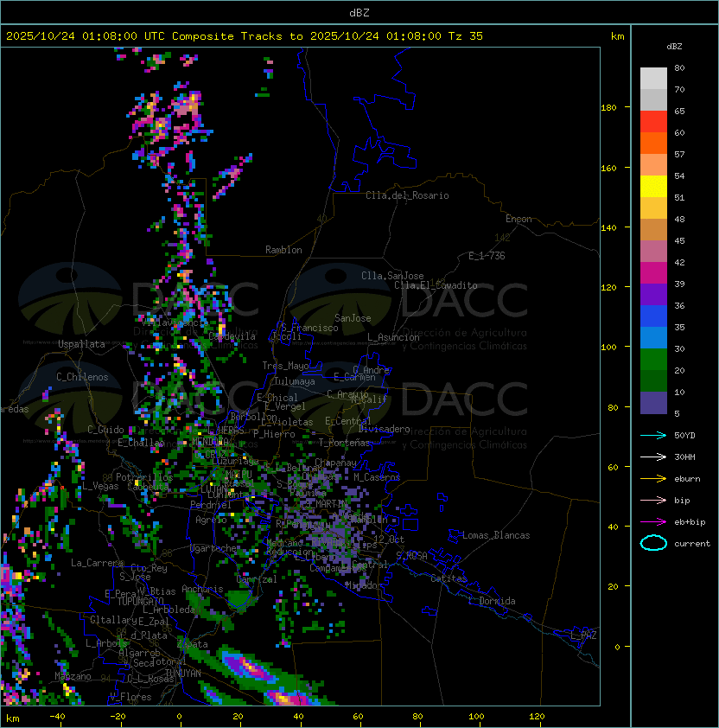Click the 'TUNUYAN' map label
Screen dimensions: 719x728
click(183, 673)
